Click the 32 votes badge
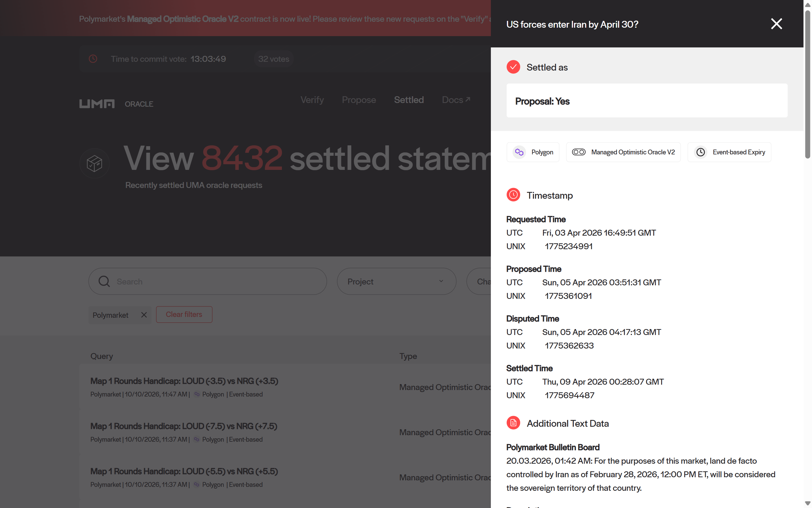The height and width of the screenshot is (508, 812). (x=273, y=59)
